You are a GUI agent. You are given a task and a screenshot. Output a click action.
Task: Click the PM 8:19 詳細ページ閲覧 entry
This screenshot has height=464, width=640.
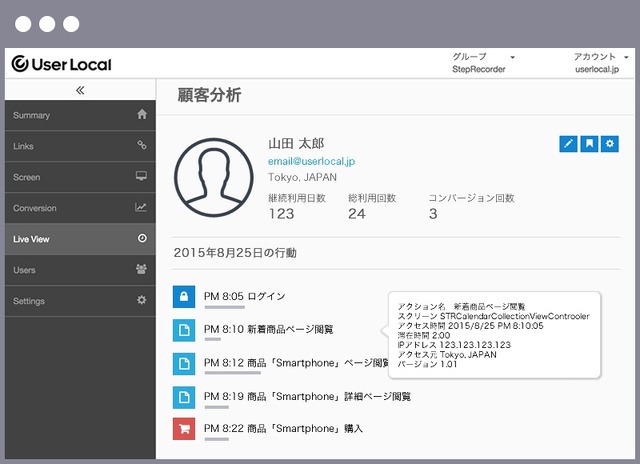(x=307, y=396)
